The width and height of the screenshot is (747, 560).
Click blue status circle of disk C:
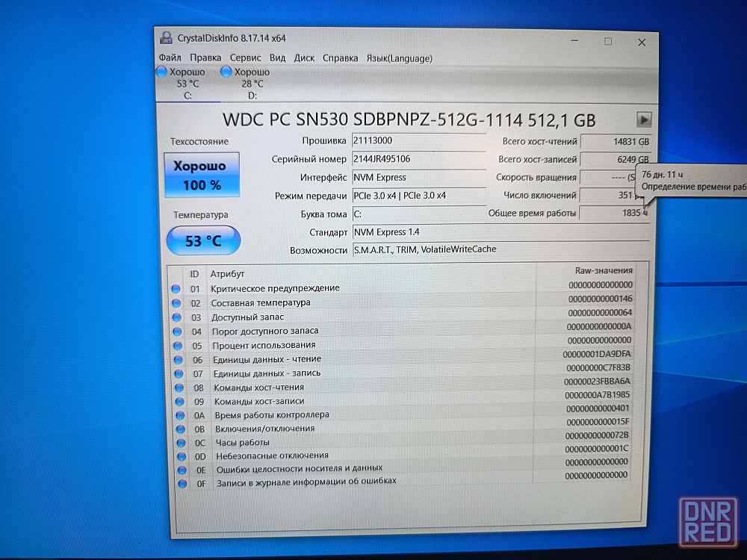[x=161, y=72]
